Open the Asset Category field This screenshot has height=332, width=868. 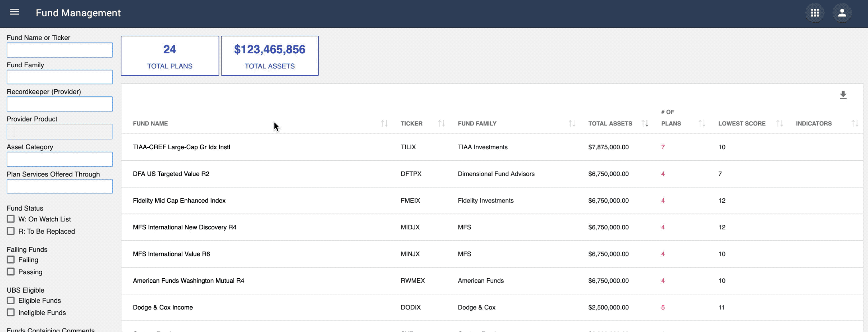click(60, 159)
